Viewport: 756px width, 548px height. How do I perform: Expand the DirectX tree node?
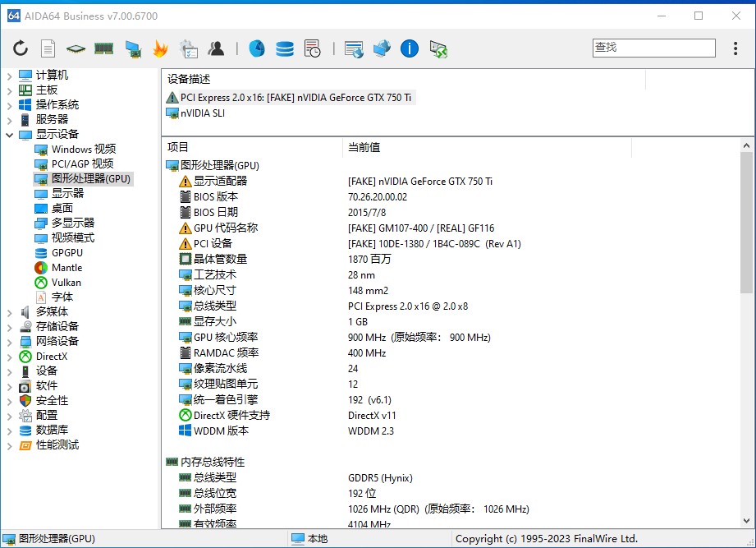click(x=9, y=357)
